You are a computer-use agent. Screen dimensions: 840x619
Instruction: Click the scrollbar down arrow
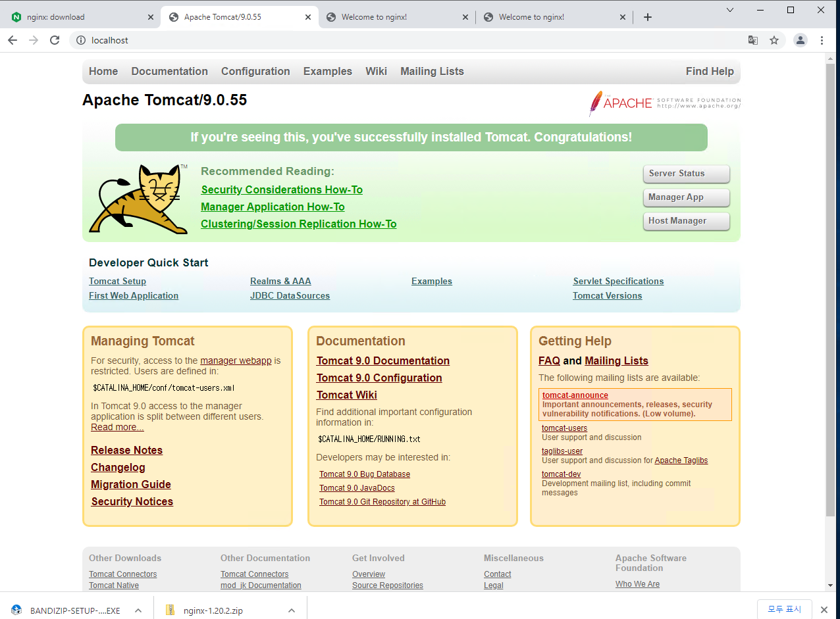831,585
